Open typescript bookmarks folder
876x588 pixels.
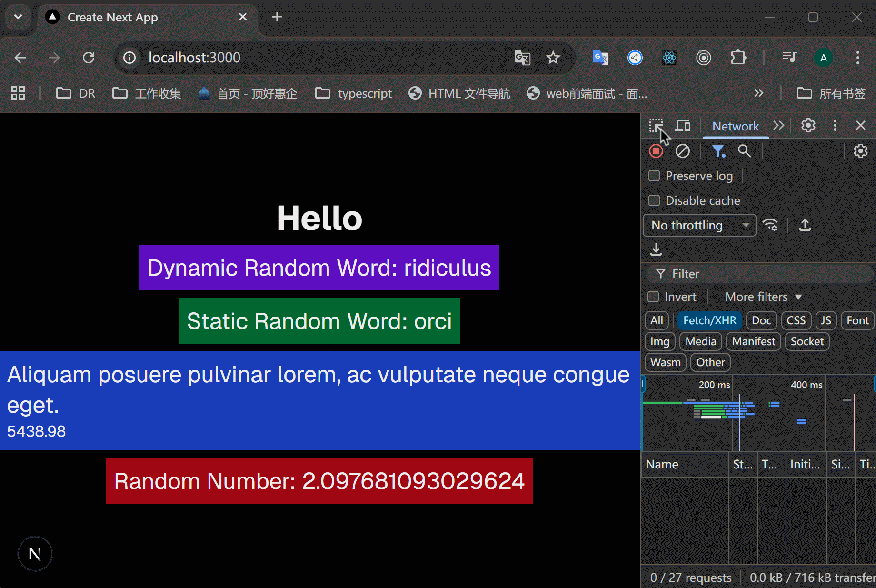tap(354, 93)
